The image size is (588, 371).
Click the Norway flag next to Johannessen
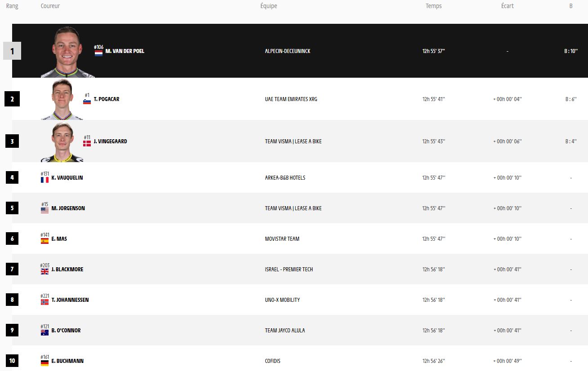[x=45, y=302]
